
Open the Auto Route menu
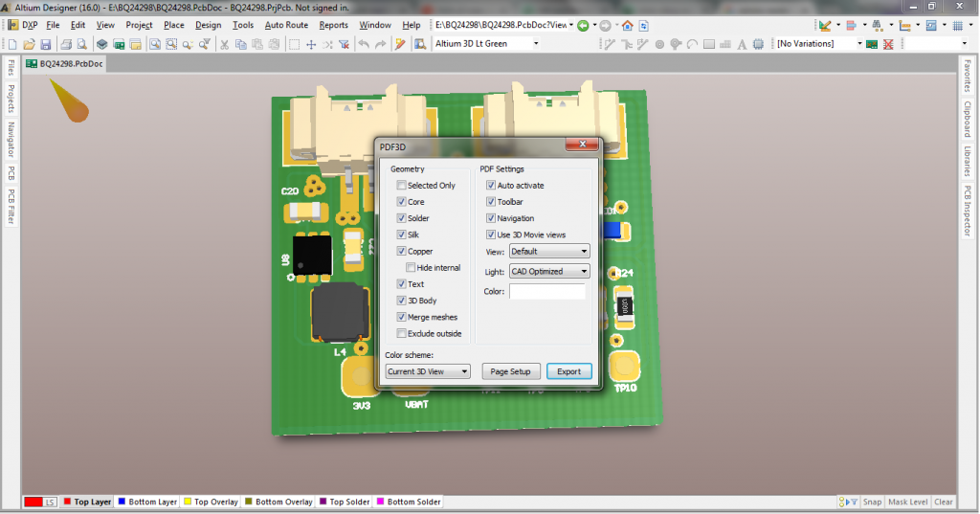(x=286, y=25)
